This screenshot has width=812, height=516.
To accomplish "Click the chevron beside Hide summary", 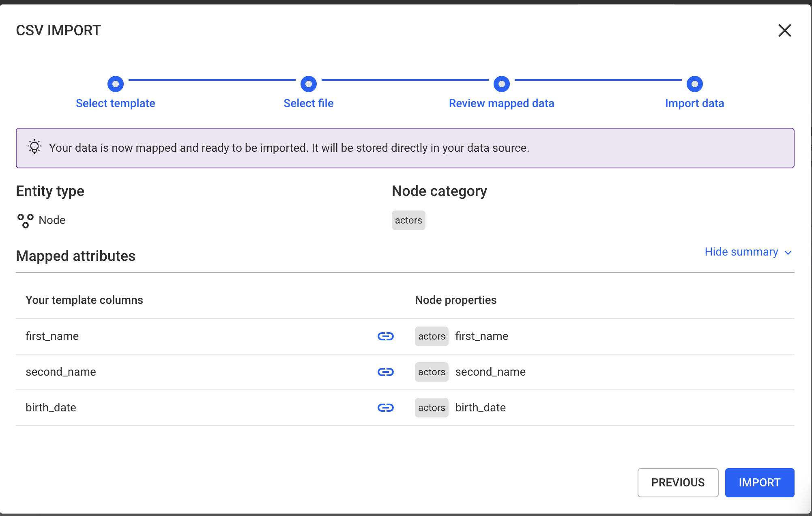I will pyautogui.click(x=788, y=253).
